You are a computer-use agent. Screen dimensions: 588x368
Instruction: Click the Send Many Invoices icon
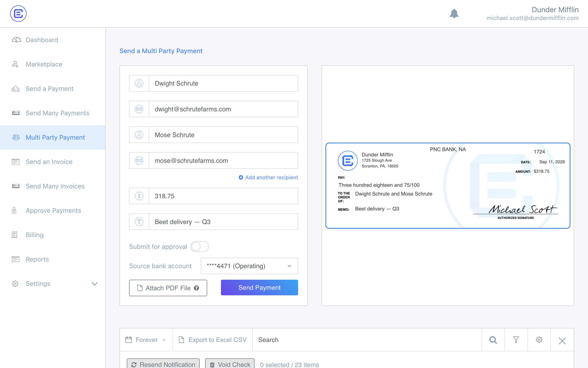click(x=16, y=186)
